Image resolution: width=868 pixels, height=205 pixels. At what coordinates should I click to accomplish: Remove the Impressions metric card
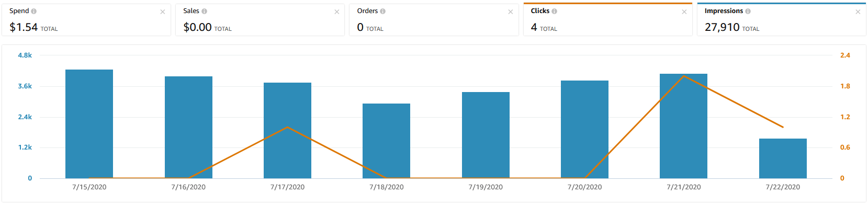click(x=858, y=12)
